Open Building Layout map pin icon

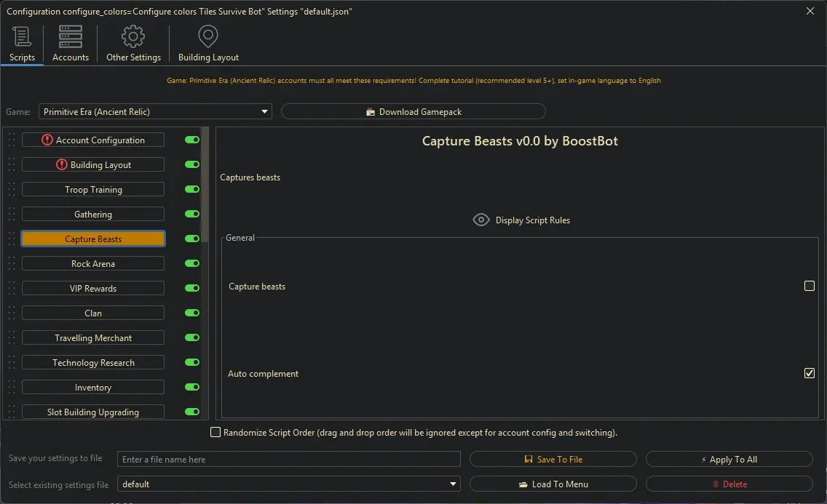click(x=208, y=36)
